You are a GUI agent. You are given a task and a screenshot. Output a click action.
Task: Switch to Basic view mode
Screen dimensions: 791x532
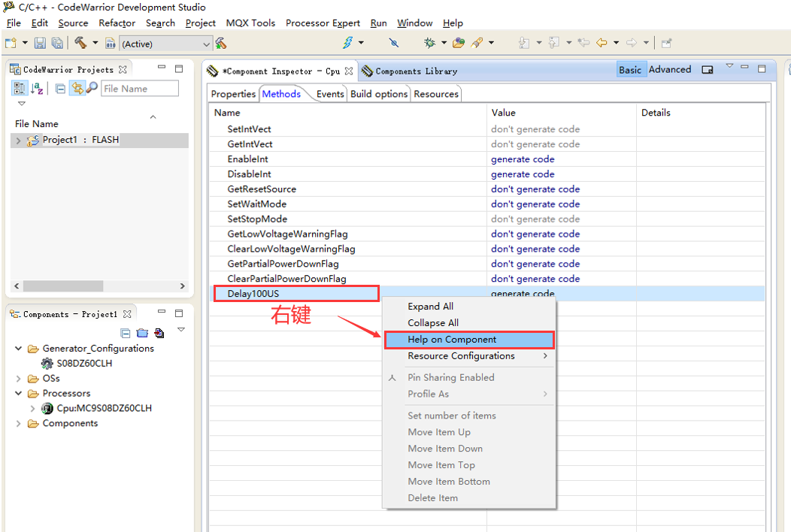click(x=630, y=70)
